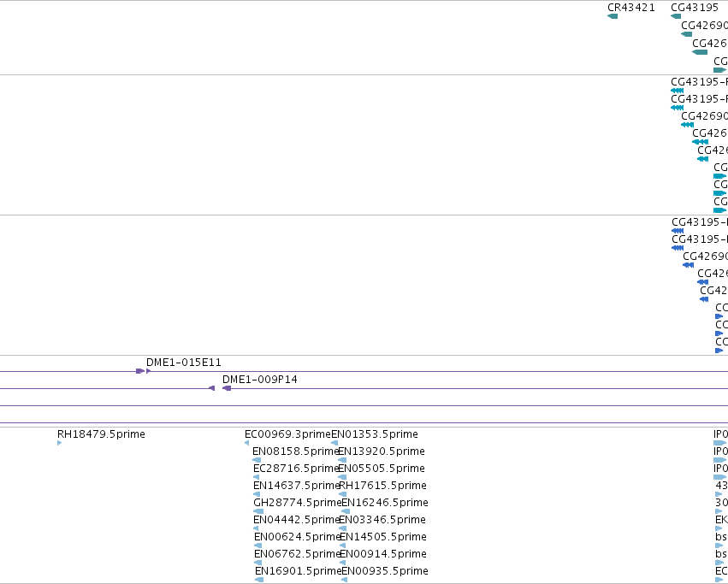Select the purple arrow glyphs beside DME1-015E11
The height and width of the screenshot is (584, 728).
point(144,371)
